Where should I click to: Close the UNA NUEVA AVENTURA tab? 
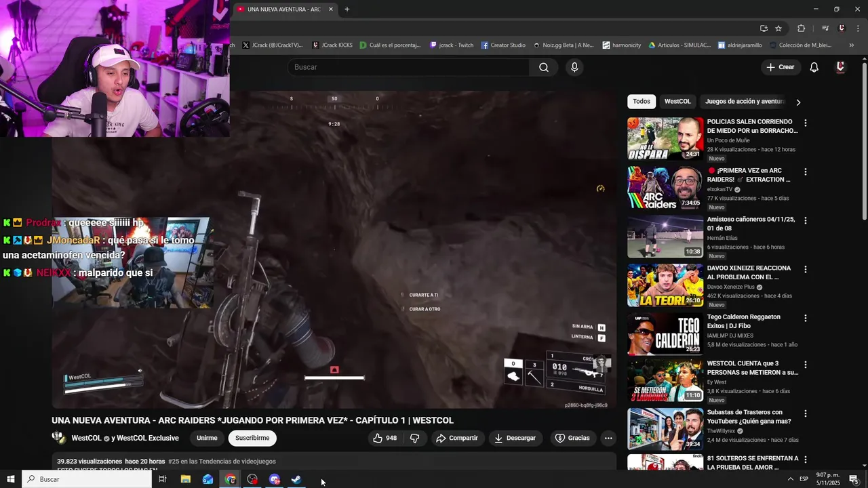[x=331, y=9]
